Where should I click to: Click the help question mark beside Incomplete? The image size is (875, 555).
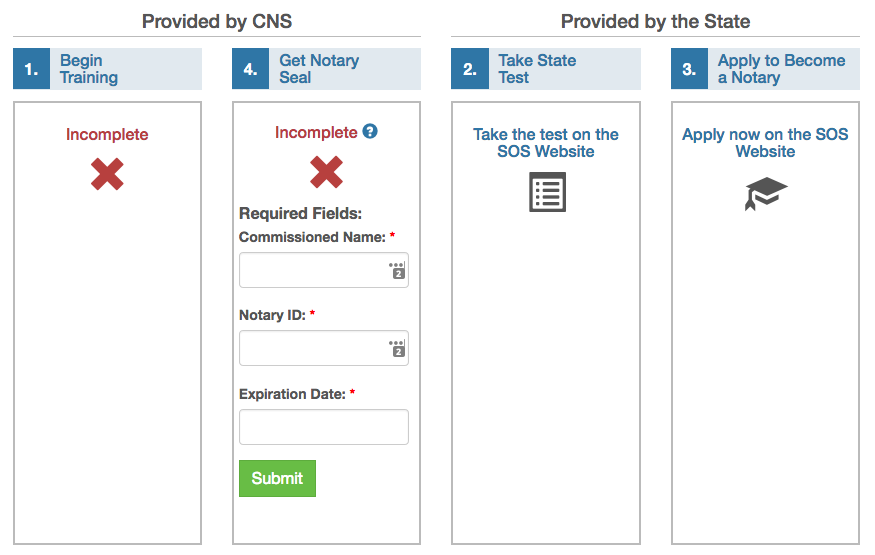pyautogui.click(x=370, y=132)
